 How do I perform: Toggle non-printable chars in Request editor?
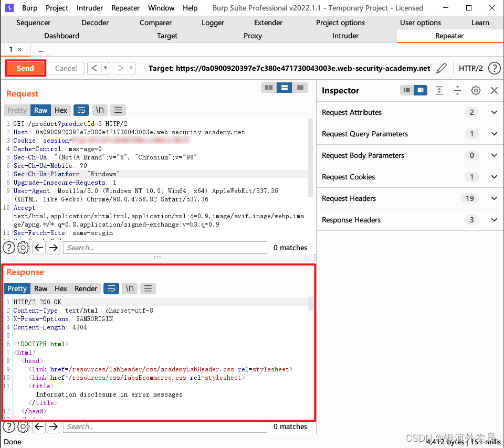tap(100, 110)
